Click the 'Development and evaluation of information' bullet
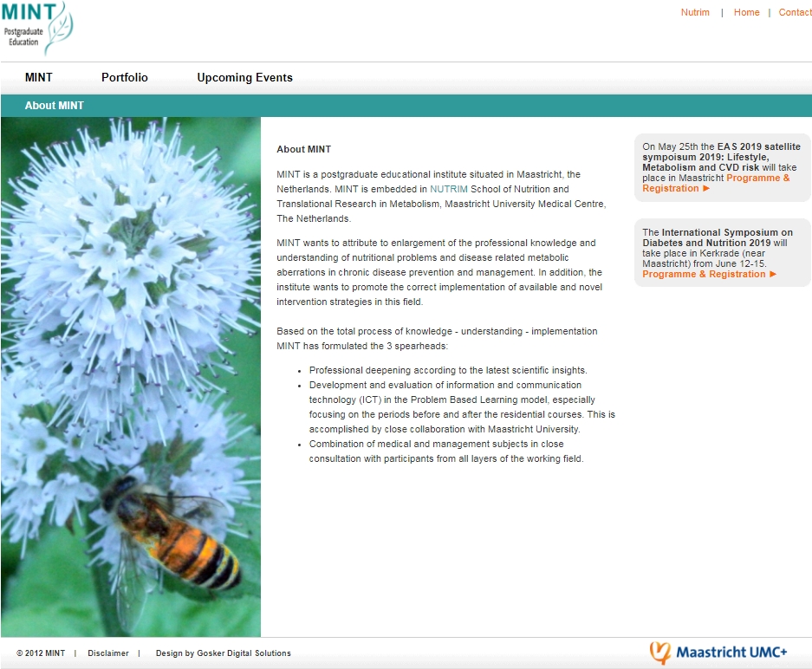 point(462,407)
